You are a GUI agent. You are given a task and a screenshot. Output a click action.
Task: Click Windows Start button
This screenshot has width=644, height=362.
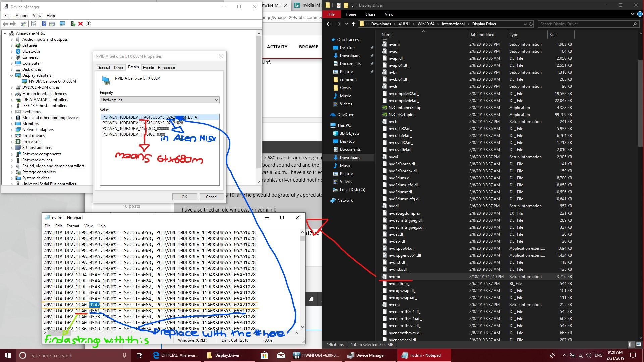[8, 355]
